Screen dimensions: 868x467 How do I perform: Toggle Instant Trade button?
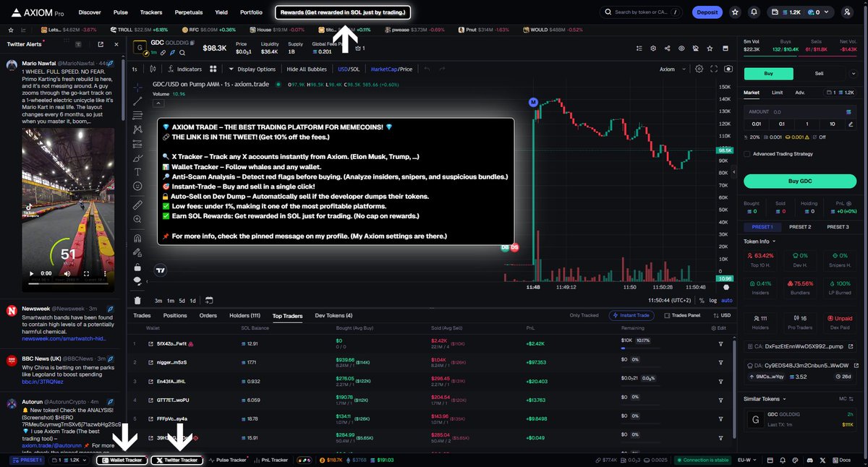tap(633, 315)
